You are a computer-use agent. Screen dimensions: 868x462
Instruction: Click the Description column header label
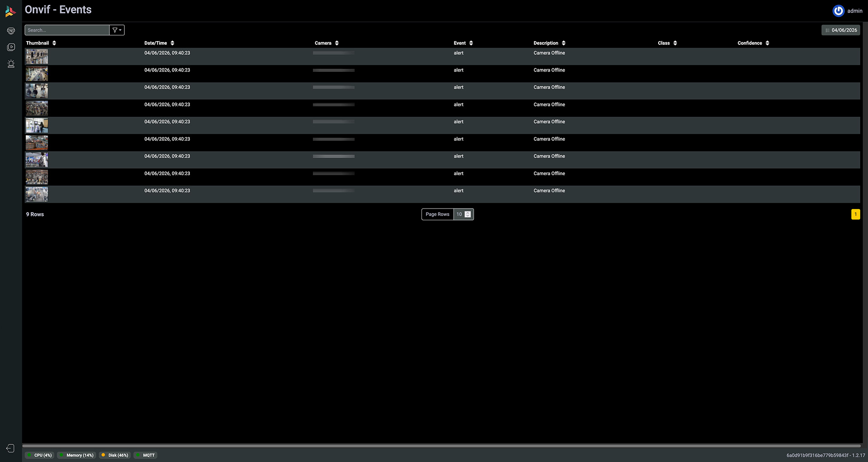[546, 43]
